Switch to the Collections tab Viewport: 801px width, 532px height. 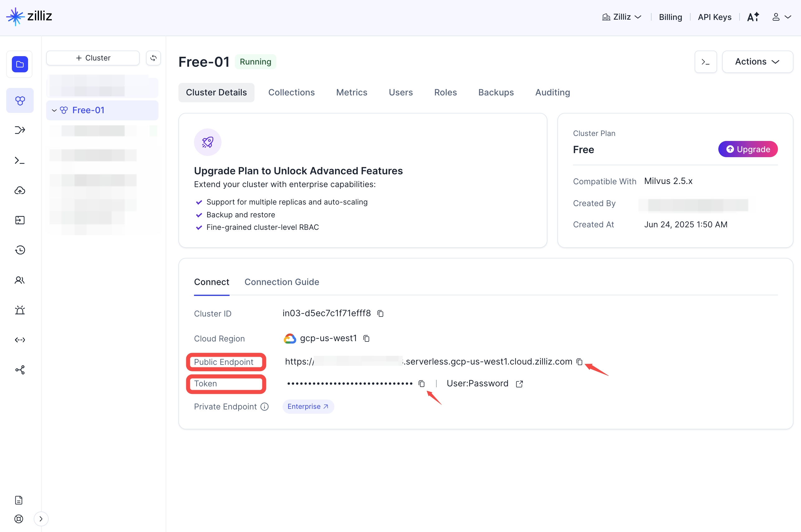(x=291, y=92)
